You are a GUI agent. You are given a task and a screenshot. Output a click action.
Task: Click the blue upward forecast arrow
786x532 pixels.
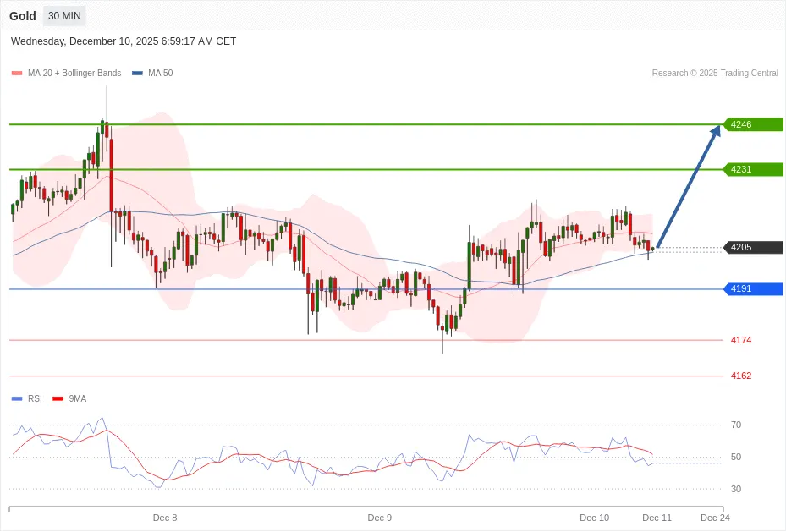tap(689, 184)
